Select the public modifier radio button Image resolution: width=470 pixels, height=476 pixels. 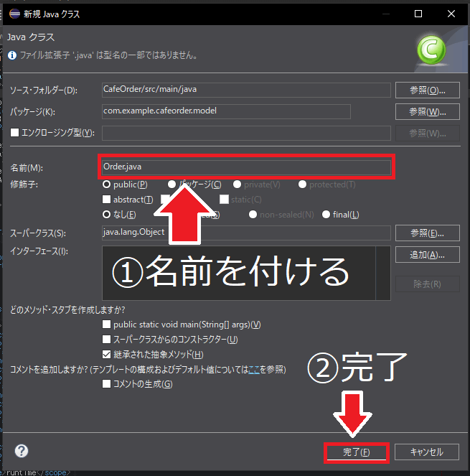[x=107, y=185]
